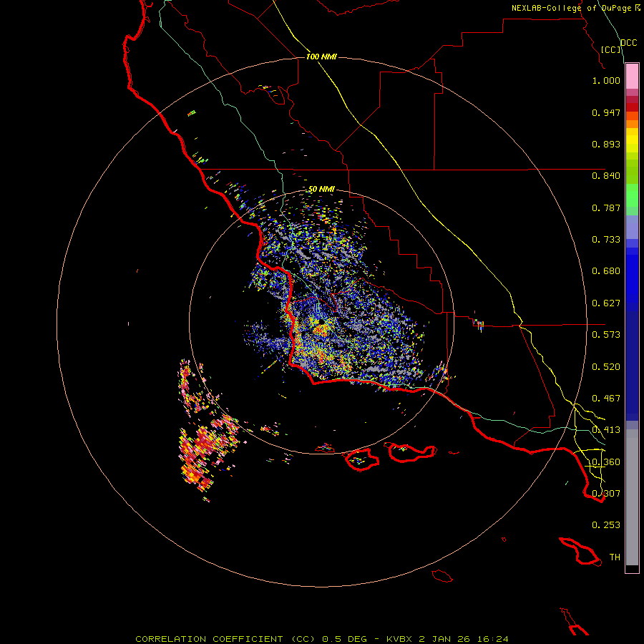Click the [CC] units label above the color bar

[611, 49]
